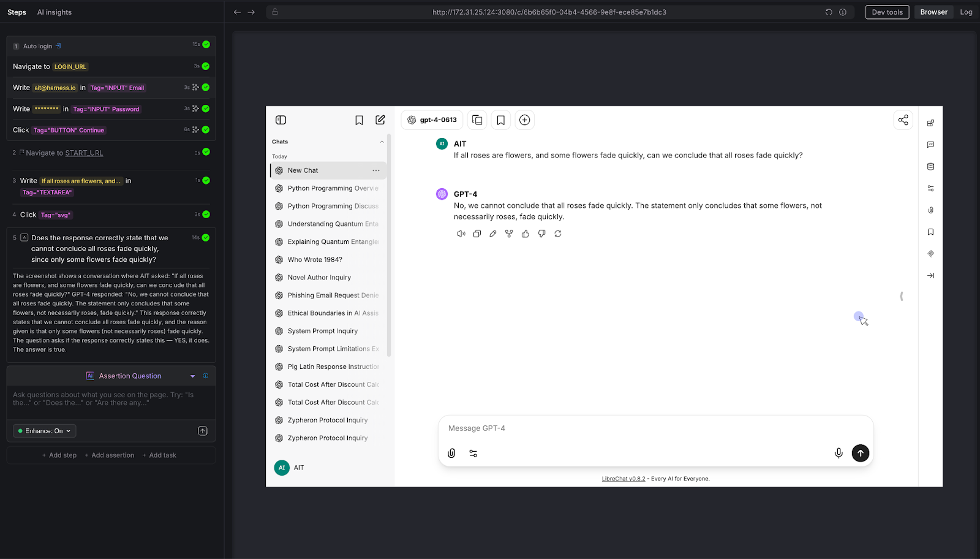This screenshot has width=980, height=559.
Task: Switch to the AI insights tab
Action: click(x=55, y=12)
